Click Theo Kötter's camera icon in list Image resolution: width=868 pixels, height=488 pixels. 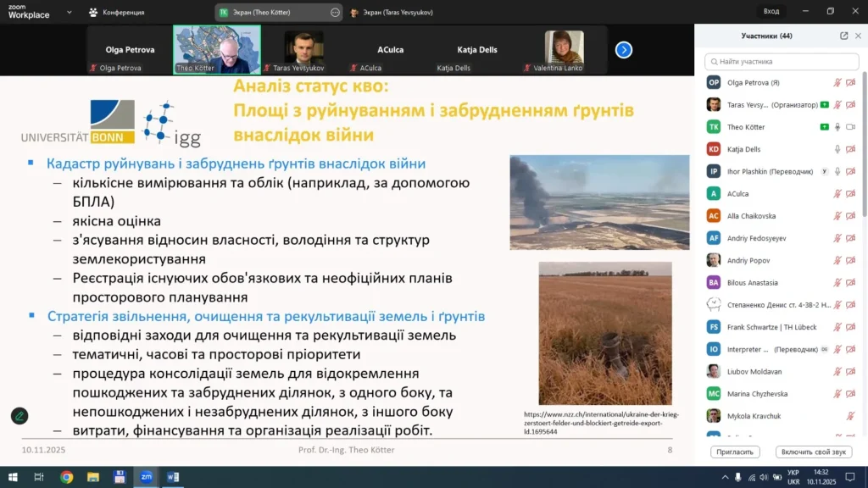(850, 127)
